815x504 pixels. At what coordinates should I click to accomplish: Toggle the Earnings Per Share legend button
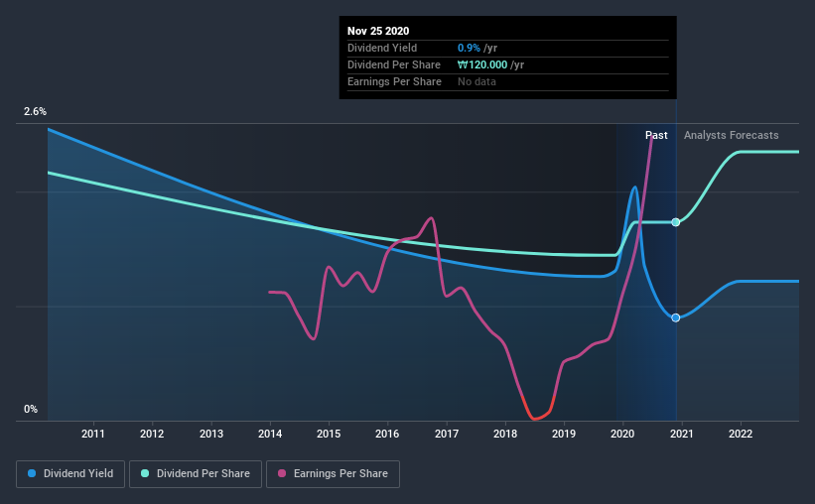333,474
